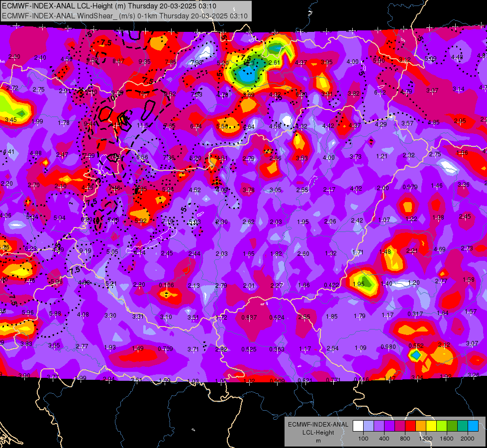
Task: Click the legend label "100"
Action: pos(363,439)
